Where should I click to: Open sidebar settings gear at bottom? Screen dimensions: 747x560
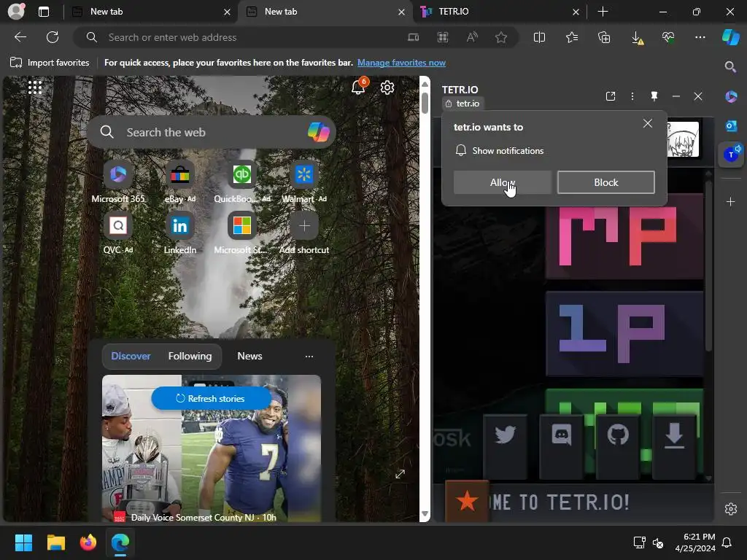(x=731, y=508)
